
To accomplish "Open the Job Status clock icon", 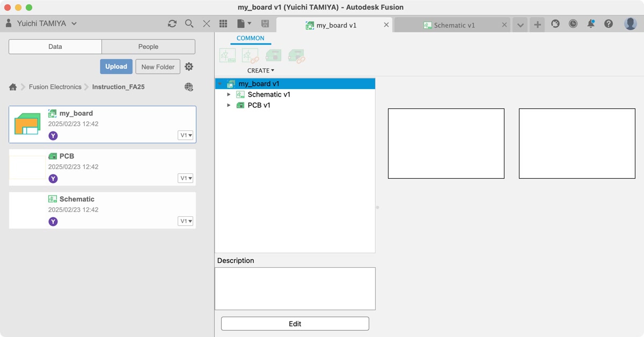I will pos(573,24).
